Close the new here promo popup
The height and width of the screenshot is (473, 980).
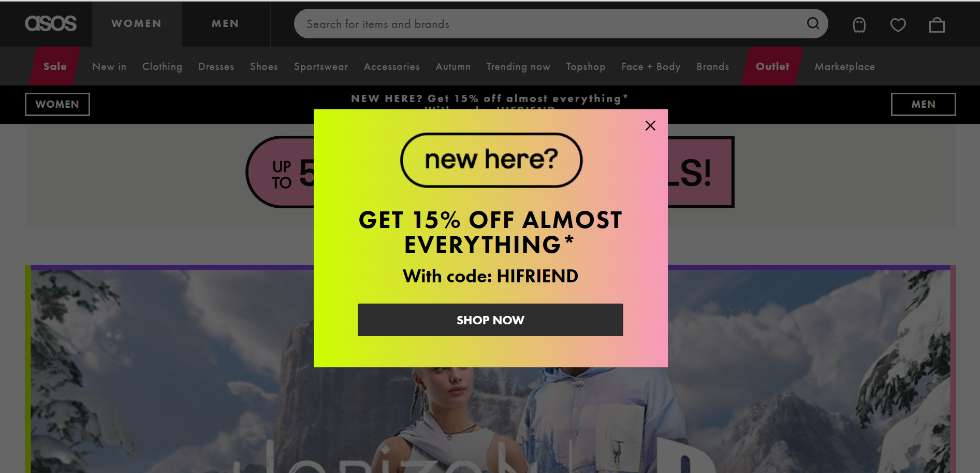click(651, 125)
